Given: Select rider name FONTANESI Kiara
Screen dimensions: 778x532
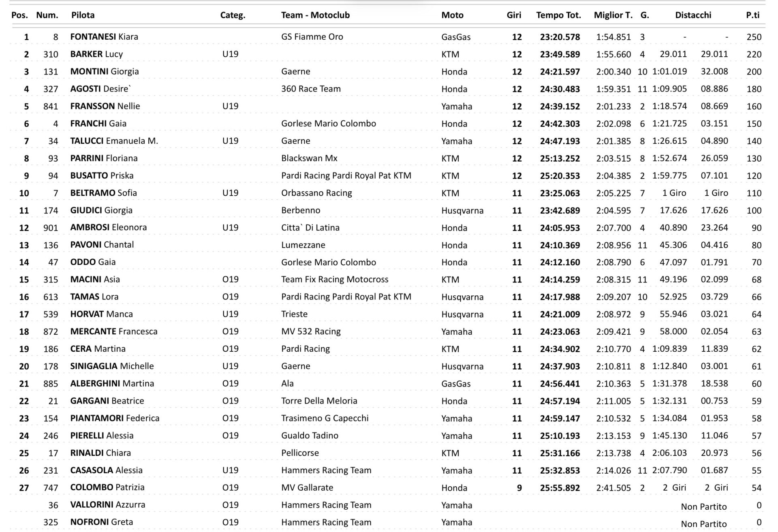Looking at the screenshot, I should [x=104, y=37].
